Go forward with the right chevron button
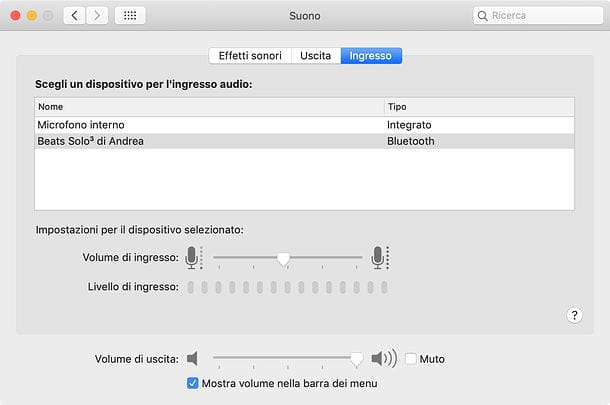The image size is (610, 405). tap(97, 16)
